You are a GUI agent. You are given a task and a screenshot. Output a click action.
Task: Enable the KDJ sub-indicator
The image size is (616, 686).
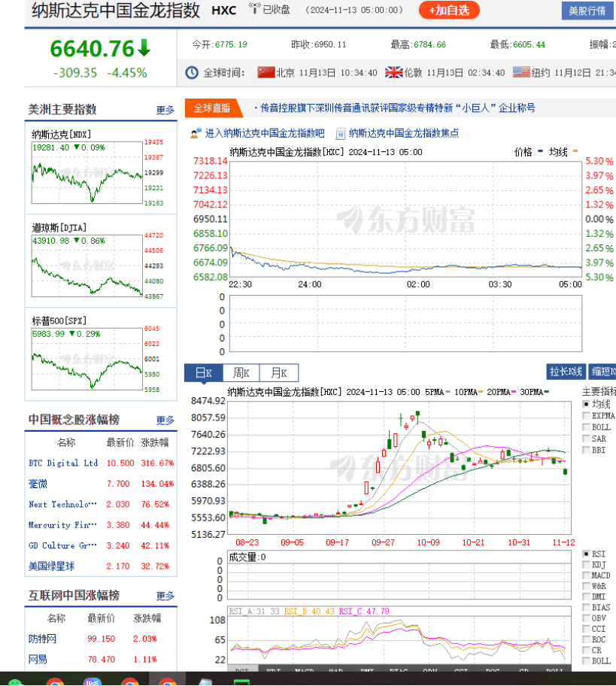click(586, 564)
